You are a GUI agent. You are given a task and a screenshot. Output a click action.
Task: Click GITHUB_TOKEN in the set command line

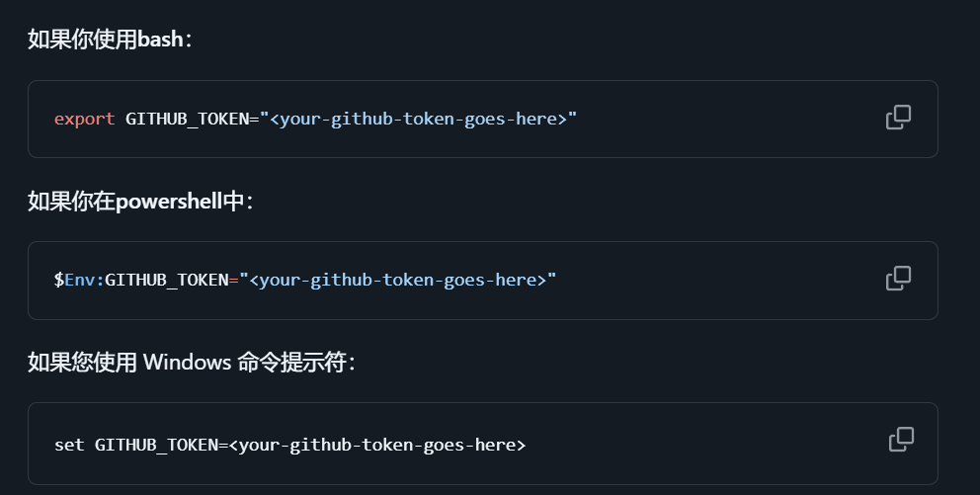[155, 445]
